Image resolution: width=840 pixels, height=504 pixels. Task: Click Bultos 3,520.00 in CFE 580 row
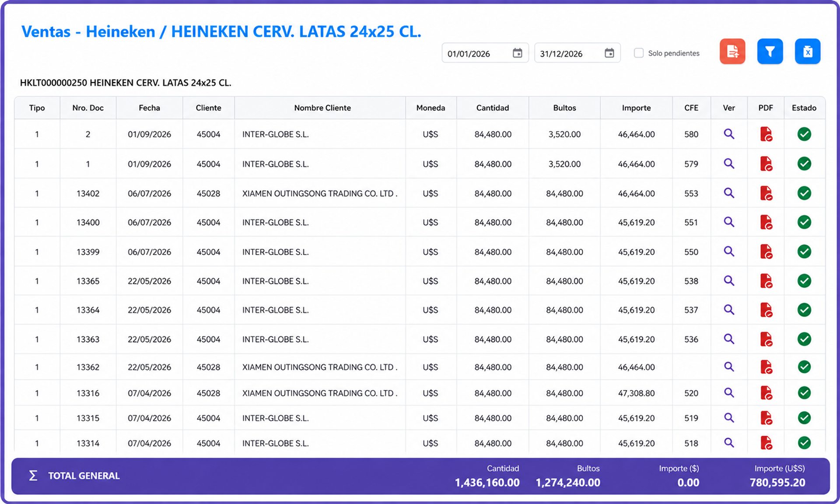click(564, 134)
